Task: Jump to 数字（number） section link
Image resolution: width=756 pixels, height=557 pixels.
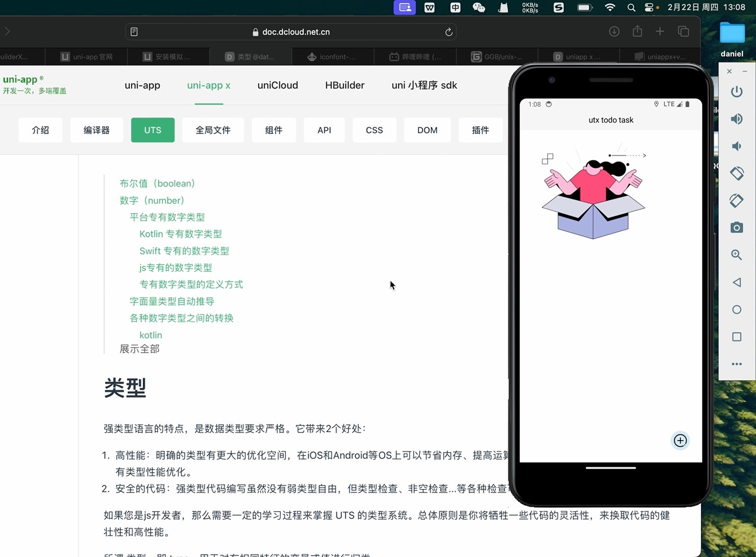Action: (152, 201)
